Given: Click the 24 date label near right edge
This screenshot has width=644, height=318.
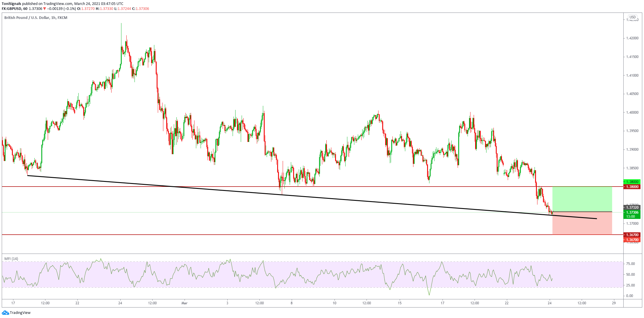Looking at the screenshot, I should point(549,303).
